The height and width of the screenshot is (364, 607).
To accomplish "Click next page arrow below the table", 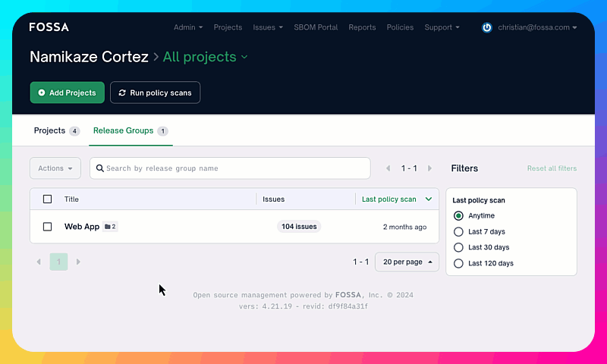I will click(78, 262).
